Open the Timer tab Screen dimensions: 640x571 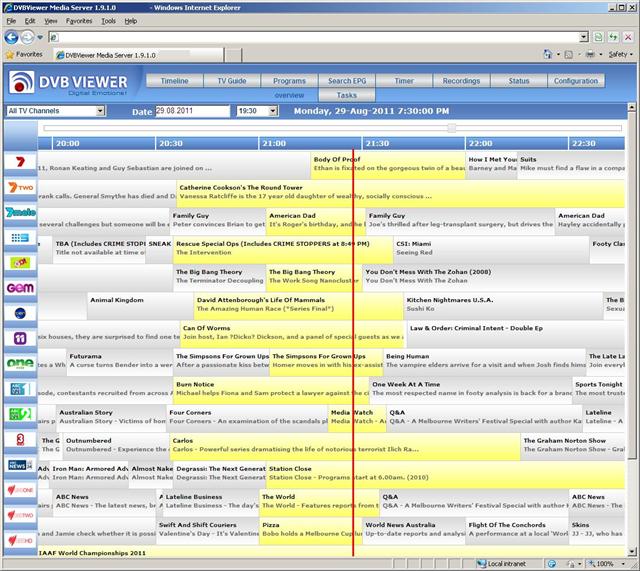click(x=404, y=81)
